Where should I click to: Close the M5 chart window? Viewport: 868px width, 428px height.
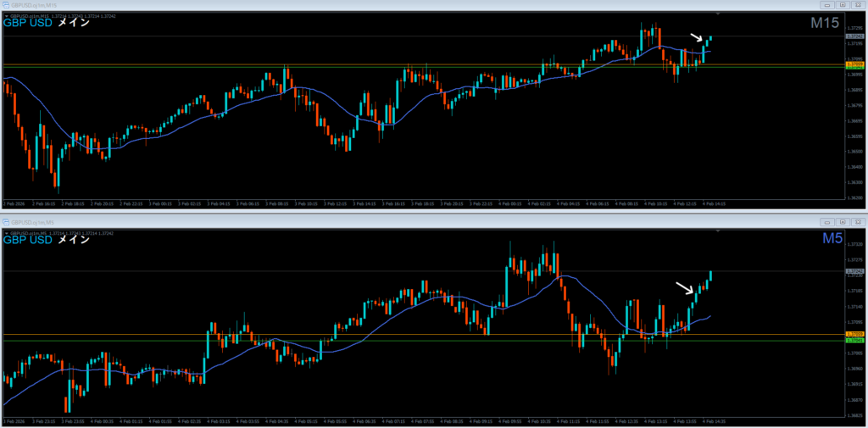[859, 220]
